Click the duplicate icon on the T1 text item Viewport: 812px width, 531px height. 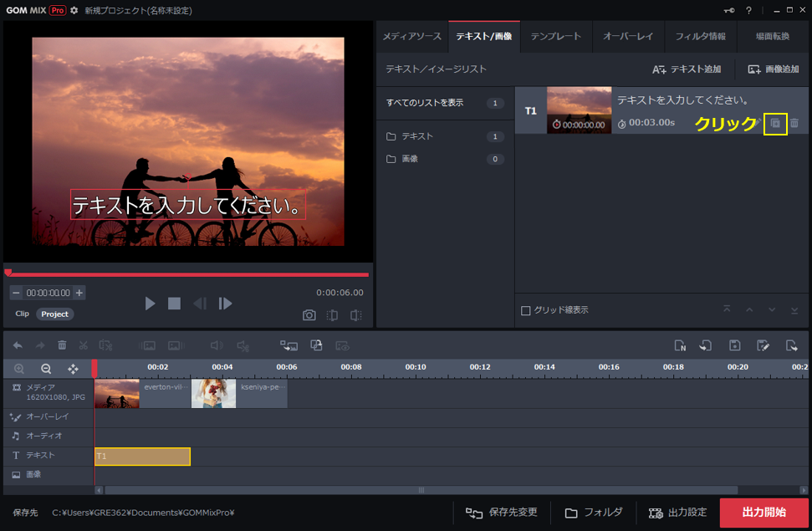pos(775,123)
